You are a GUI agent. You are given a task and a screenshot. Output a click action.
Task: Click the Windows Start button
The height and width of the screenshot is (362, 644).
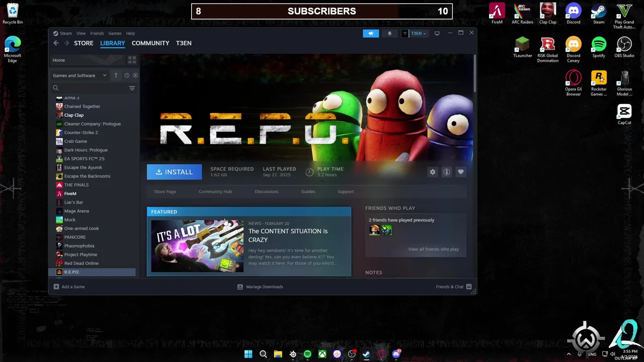tap(248, 354)
